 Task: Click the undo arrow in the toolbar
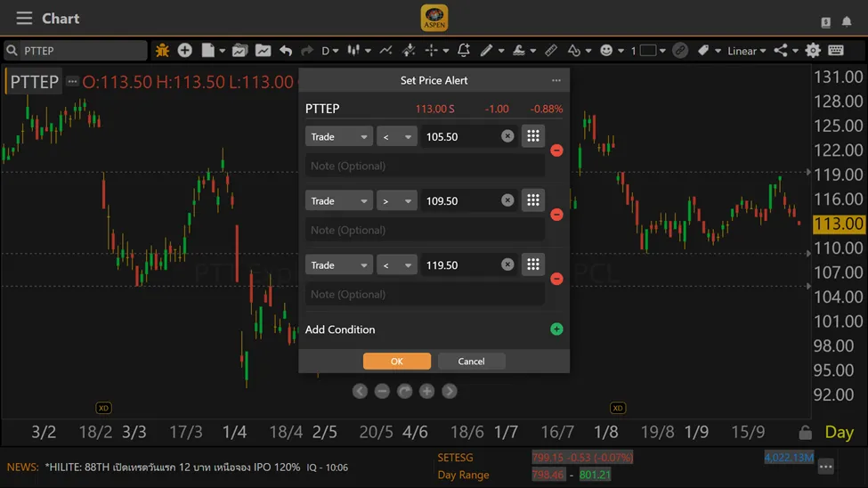(x=286, y=51)
